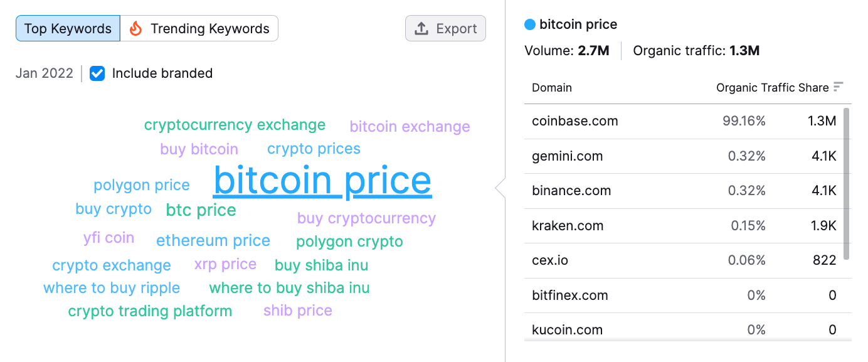Click the sort icon beside Organic Traffic Share
The image size is (868, 362).
click(839, 87)
